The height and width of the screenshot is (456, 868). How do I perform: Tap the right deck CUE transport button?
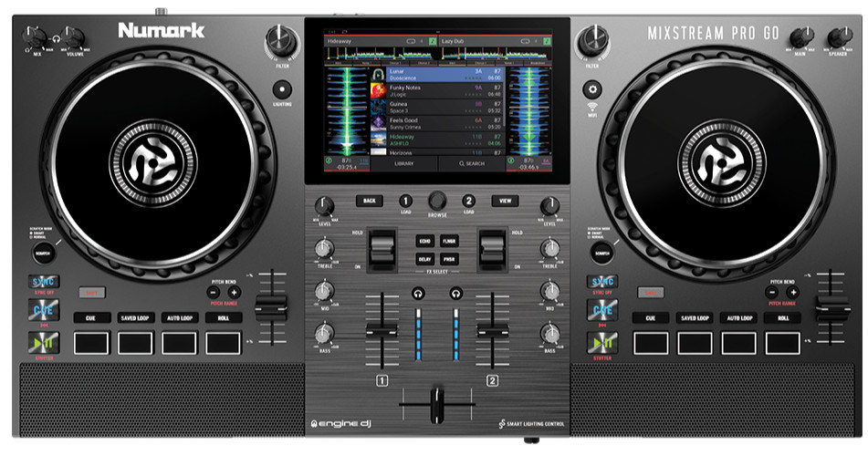602,310
